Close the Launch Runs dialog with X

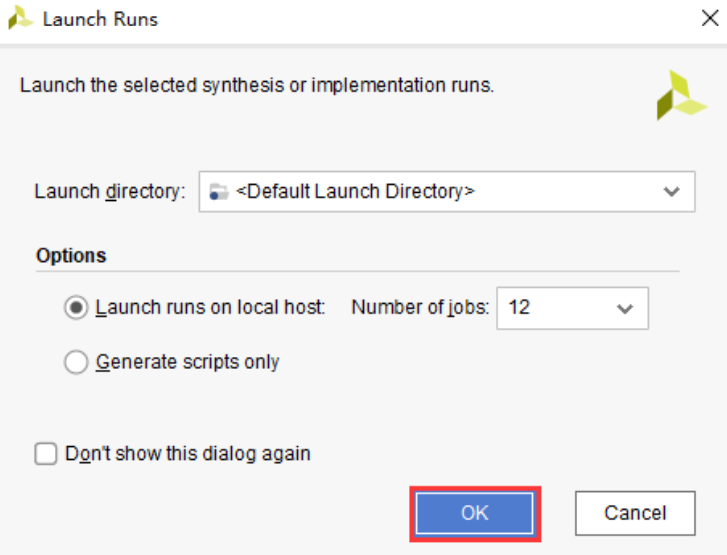click(708, 19)
